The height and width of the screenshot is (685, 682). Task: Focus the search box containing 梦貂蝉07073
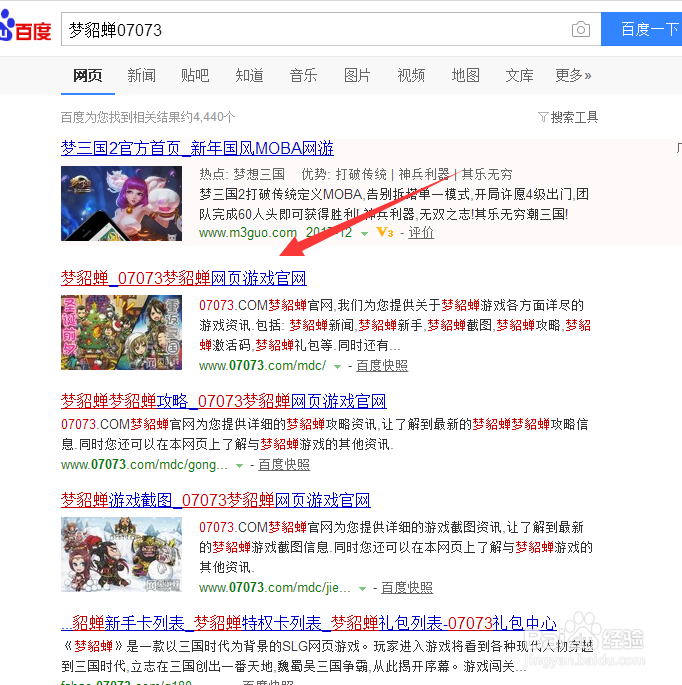pyautogui.click(x=331, y=29)
